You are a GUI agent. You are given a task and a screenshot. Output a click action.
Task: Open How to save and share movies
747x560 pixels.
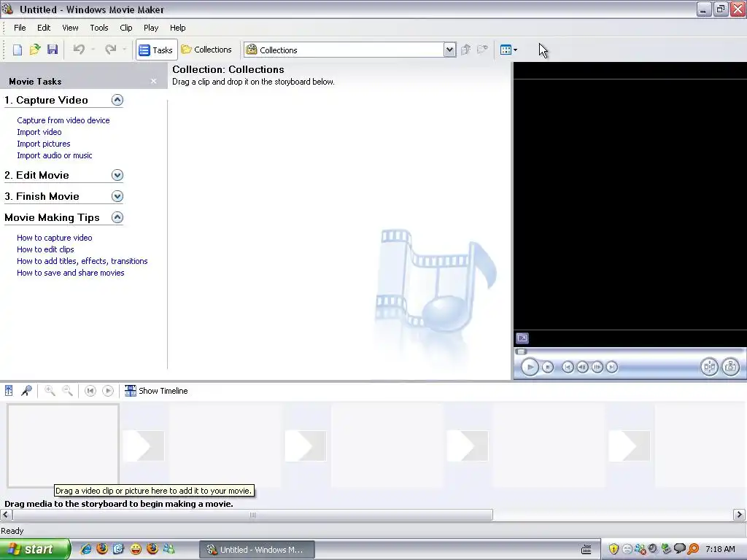point(71,273)
